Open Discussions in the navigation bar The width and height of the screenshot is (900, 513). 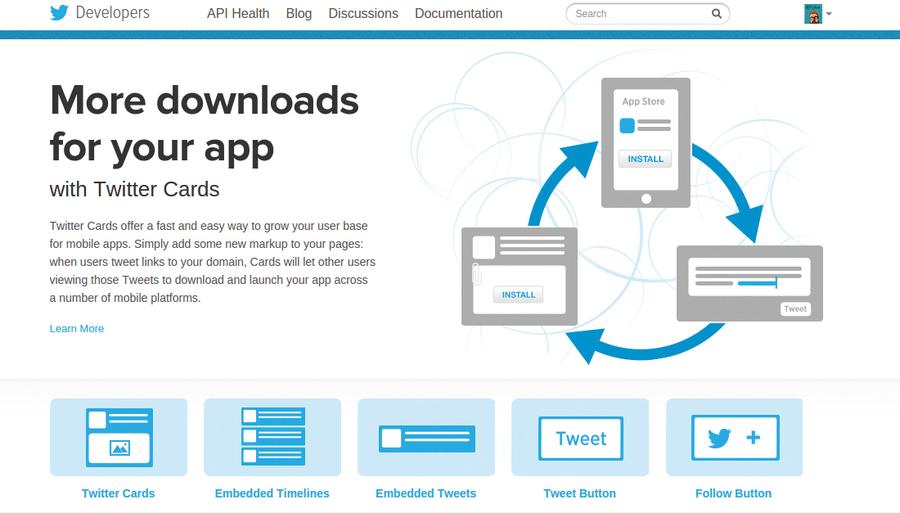tap(363, 13)
